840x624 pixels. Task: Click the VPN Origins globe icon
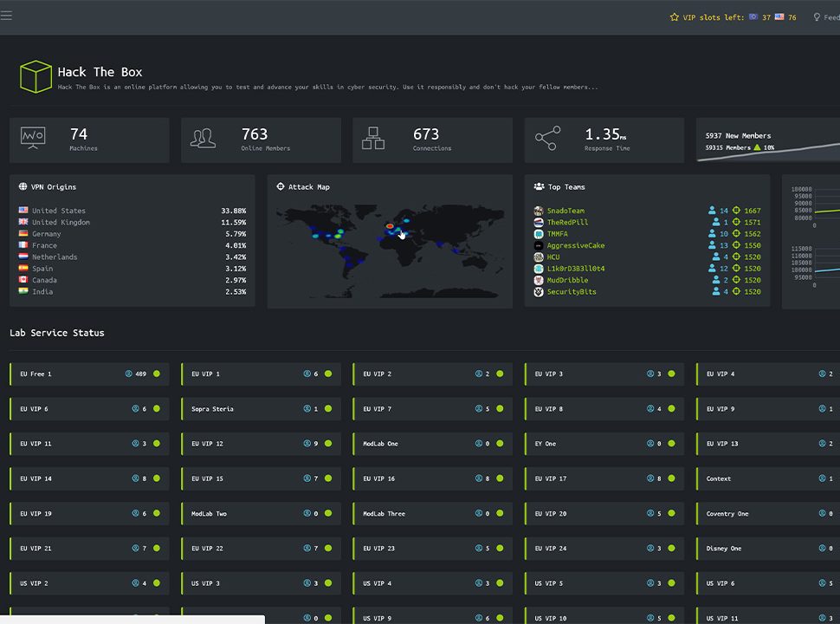(x=23, y=186)
